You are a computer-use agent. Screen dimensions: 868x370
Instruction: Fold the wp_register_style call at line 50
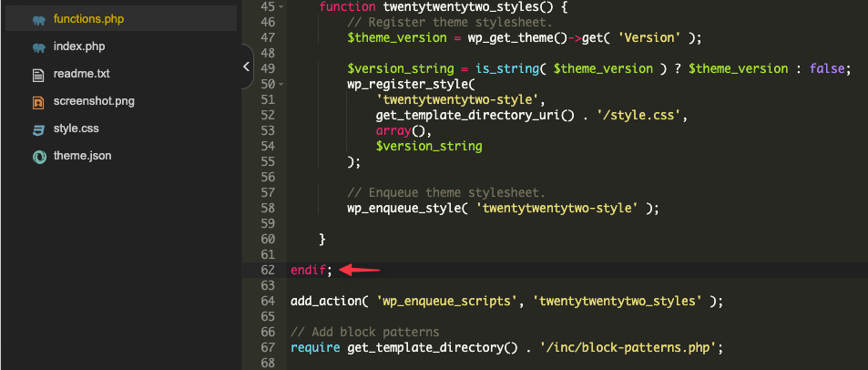[x=281, y=85]
